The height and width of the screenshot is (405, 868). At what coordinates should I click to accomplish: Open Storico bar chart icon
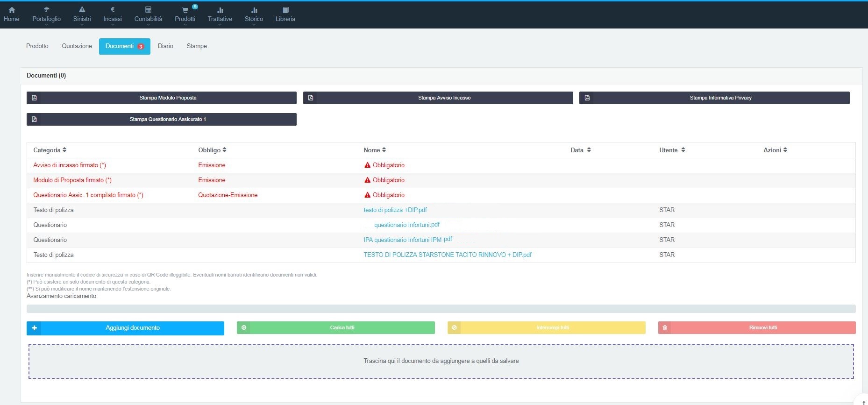[x=254, y=10]
